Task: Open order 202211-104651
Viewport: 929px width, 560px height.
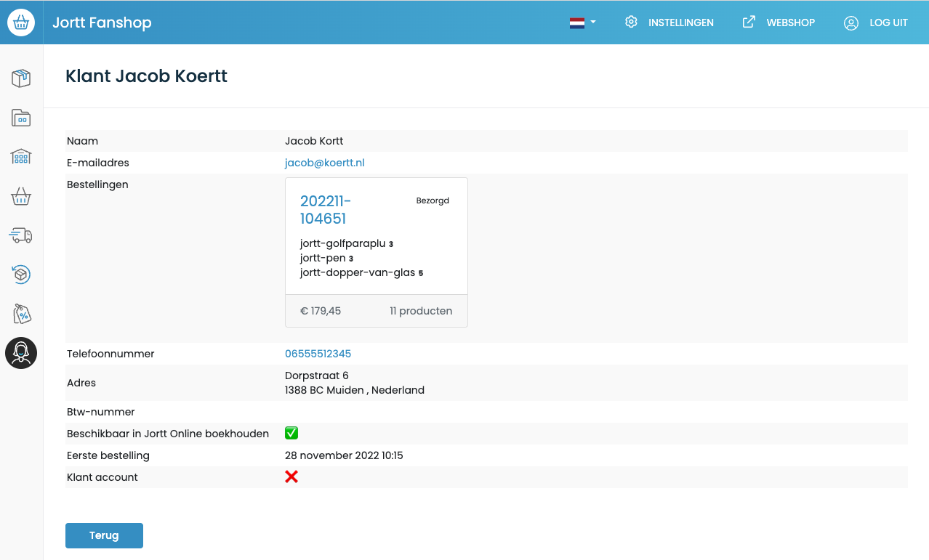Action: point(326,210)
